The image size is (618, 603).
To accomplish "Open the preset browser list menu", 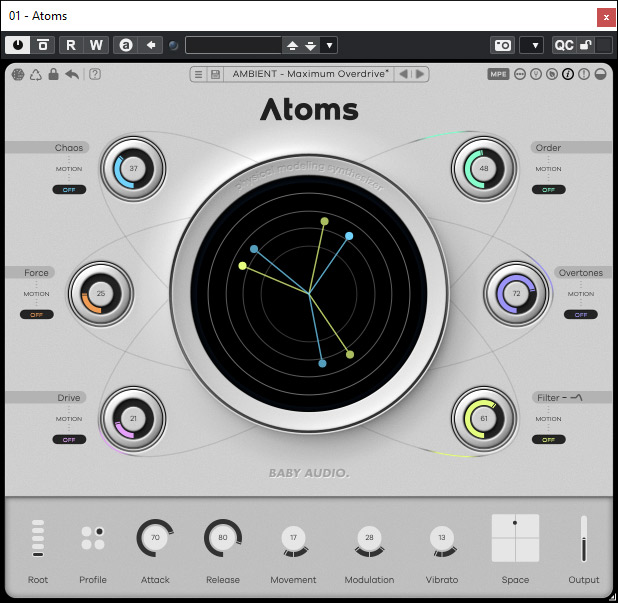I will point(198,74).
